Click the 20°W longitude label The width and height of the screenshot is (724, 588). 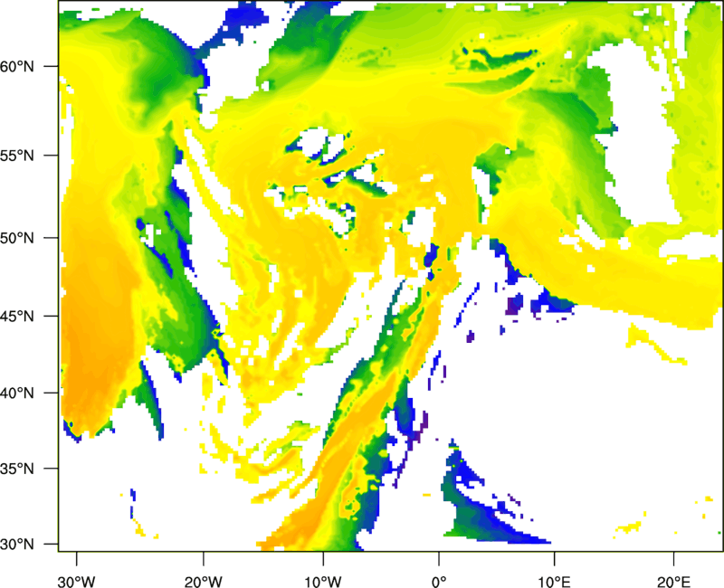(203, 582)
